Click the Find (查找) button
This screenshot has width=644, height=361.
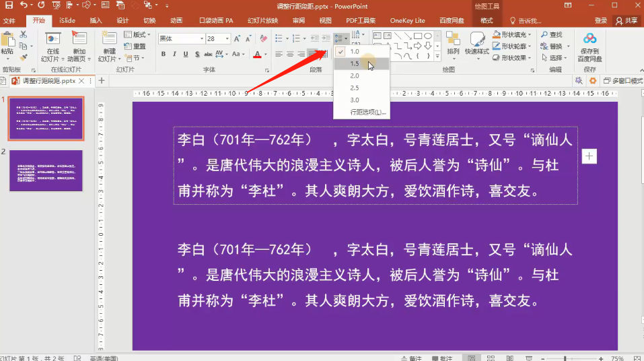552,34
